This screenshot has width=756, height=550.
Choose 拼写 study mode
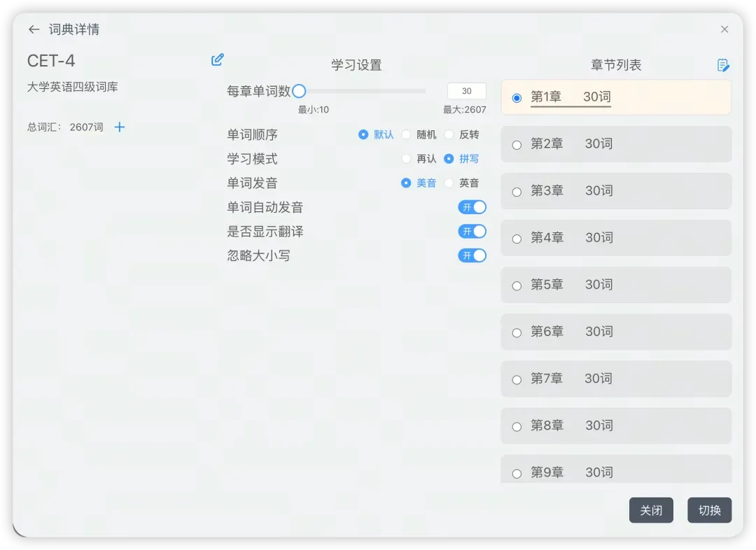pyautogui.click(x=462, y=159)
